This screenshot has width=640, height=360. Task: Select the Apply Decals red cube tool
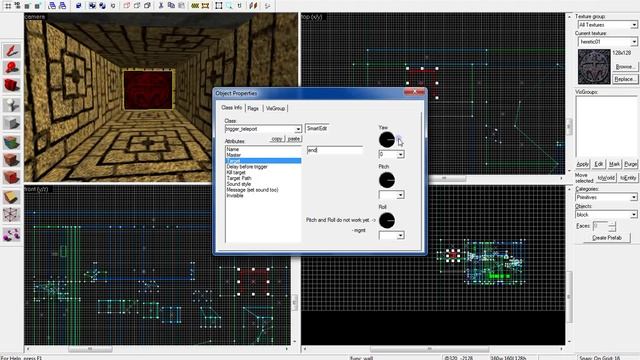point(11,178)
